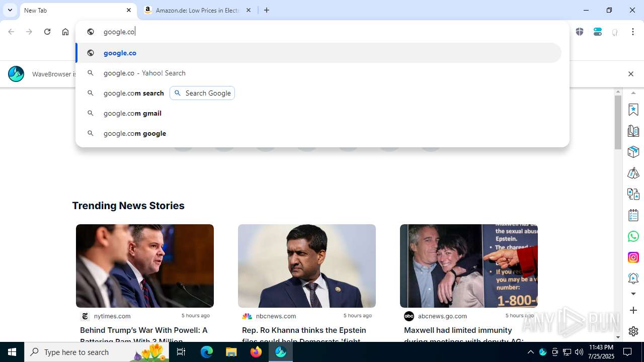This screenshot has height=362, width=644.
Task: Click the WaveBrowser taskbar icon
Action: coord(281,352)
